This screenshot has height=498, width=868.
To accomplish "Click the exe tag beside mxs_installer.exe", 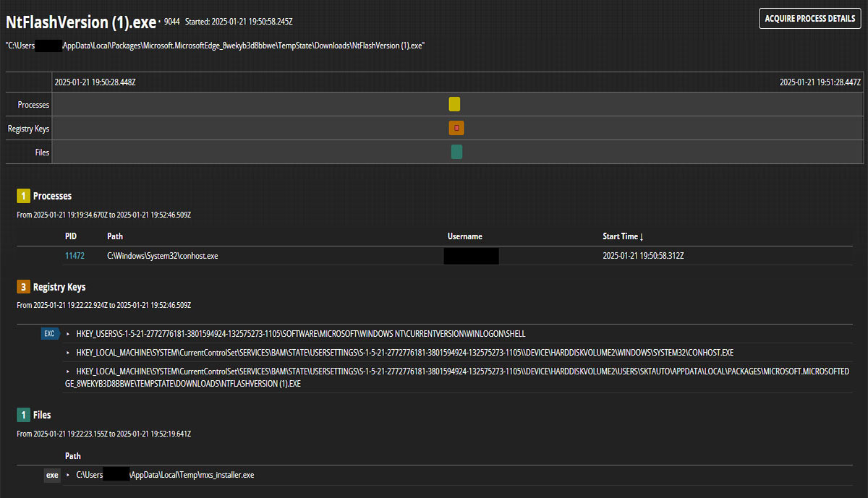I will (52, 475).
